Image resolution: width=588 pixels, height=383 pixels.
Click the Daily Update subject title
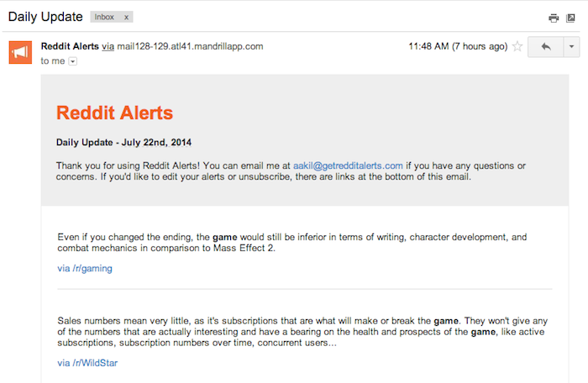coord(45,17)
